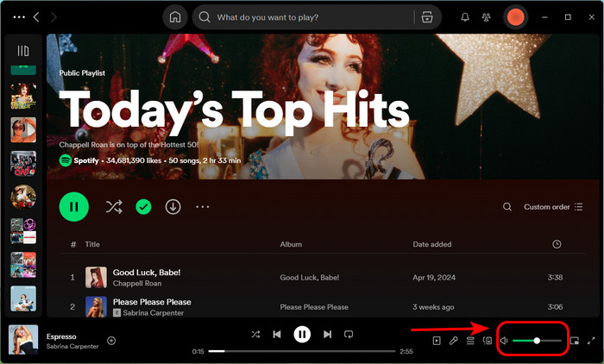Image resolution: width=604 pixels, height=364 pixels.
Task: Open more options for the playlist
Action: 203,207
